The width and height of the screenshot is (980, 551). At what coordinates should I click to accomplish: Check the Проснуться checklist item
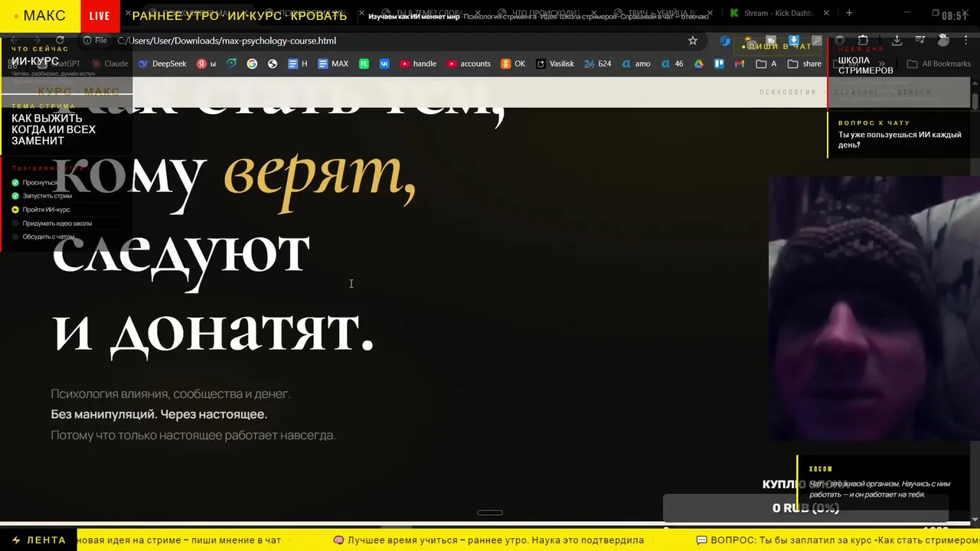(x=34, y=183)
